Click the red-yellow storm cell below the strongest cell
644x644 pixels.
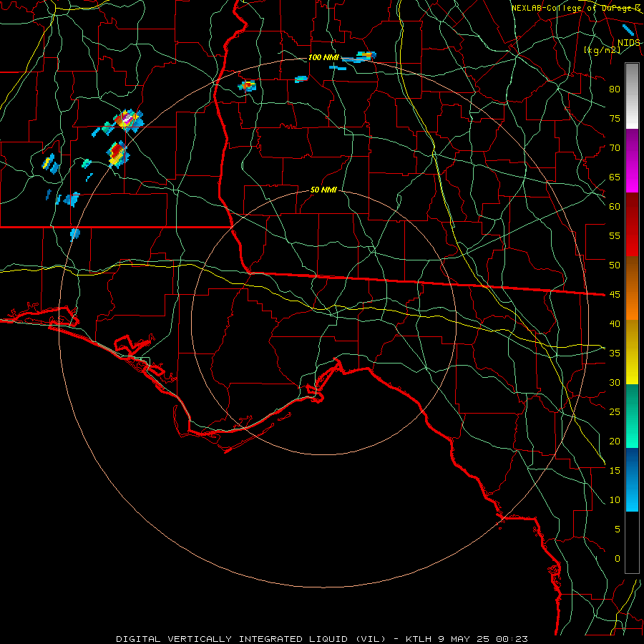point(117,154)
